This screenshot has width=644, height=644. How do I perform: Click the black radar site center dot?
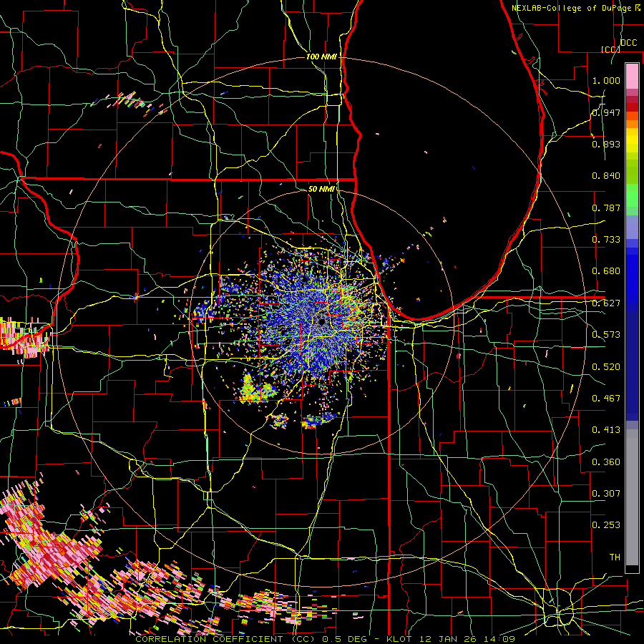click(x=322, y=322)
